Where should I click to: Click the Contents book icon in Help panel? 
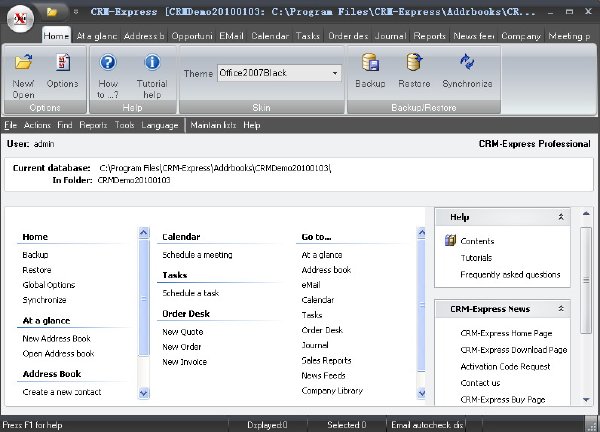tap(450, 240)
